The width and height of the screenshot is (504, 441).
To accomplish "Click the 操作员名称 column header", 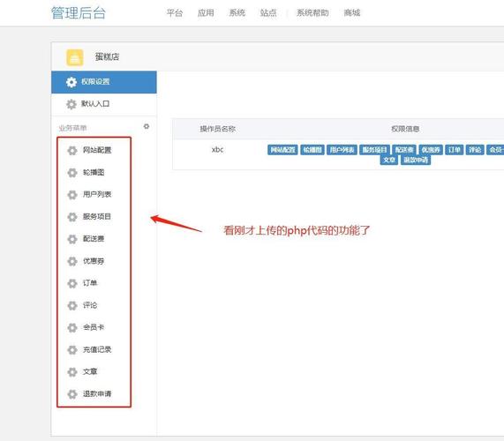I will (x=218, y=129).
